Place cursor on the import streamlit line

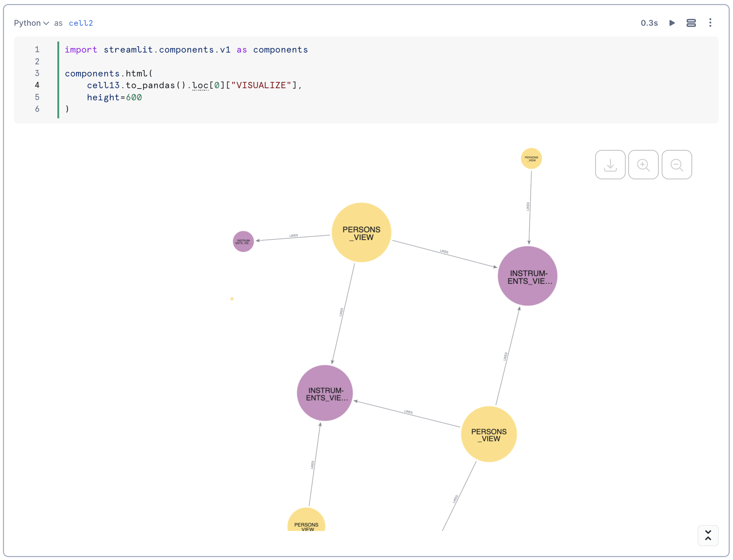coord(186,50)
